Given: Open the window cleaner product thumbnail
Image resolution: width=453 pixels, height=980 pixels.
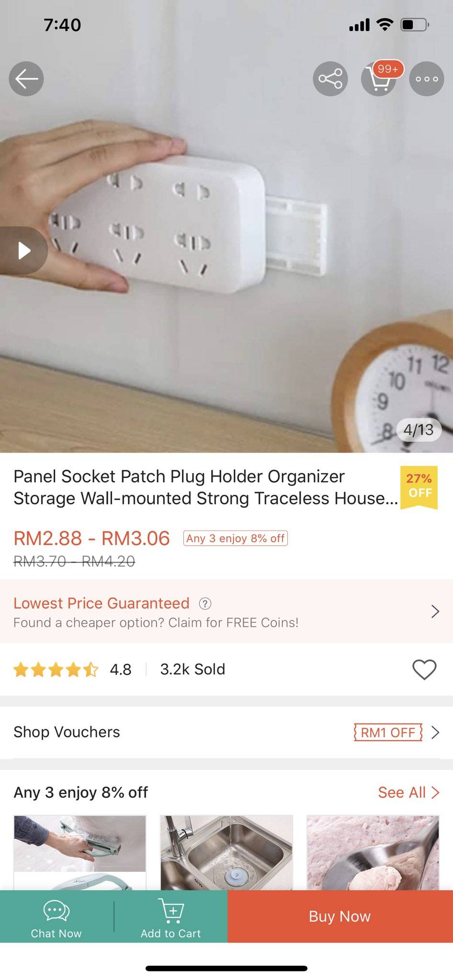Looking at the screenshot, I should pos(79,853).
